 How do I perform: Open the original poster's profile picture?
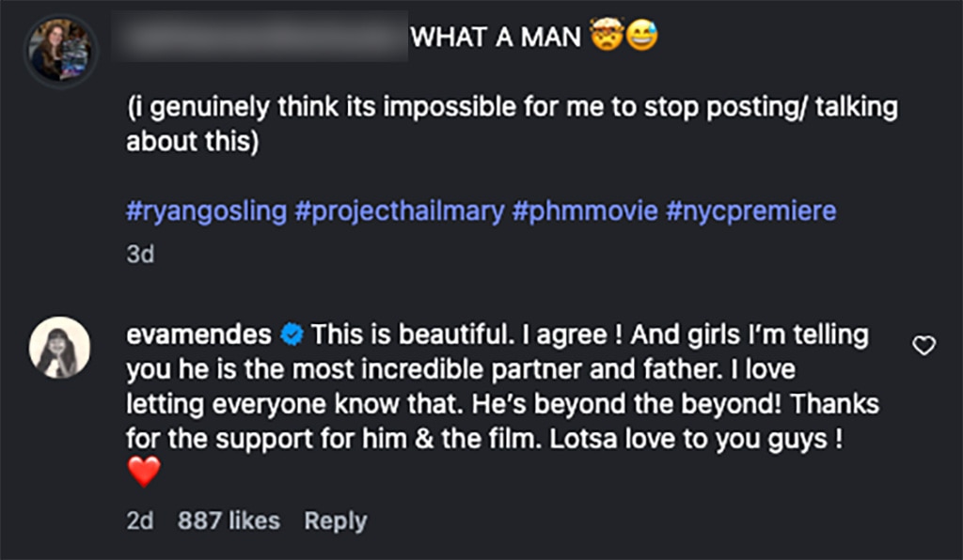tap(60, 51)
